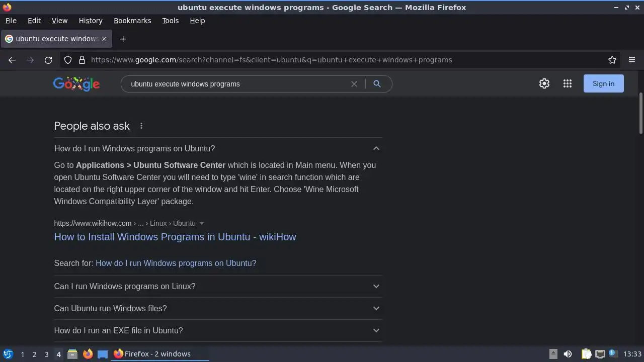Switch to workspace 3

click(x=46, y=354)
